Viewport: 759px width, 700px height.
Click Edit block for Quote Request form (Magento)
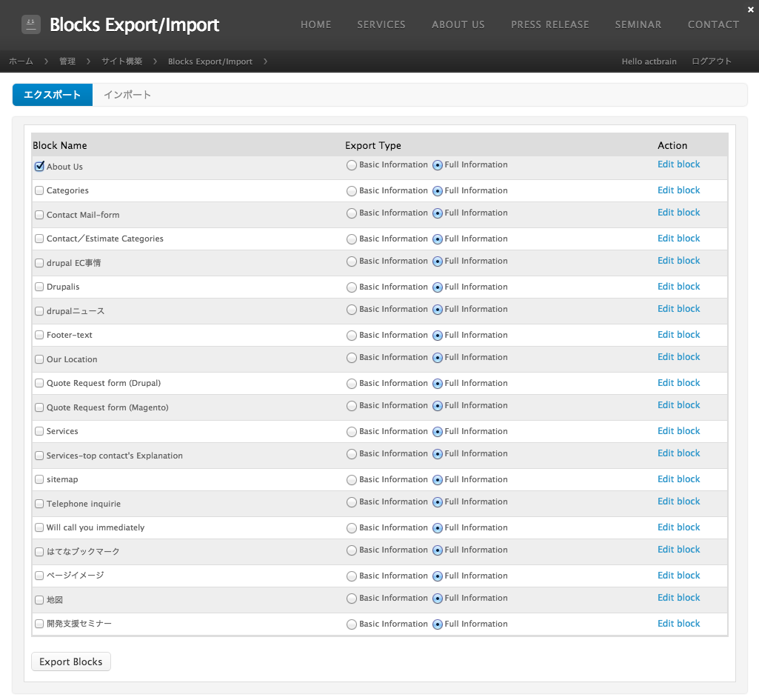tap(678, 404)
